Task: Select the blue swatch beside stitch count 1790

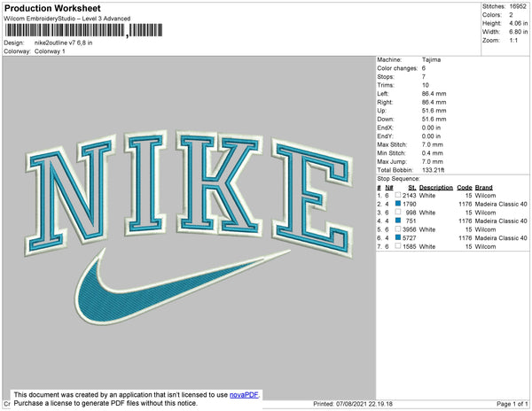Action: 398,204
